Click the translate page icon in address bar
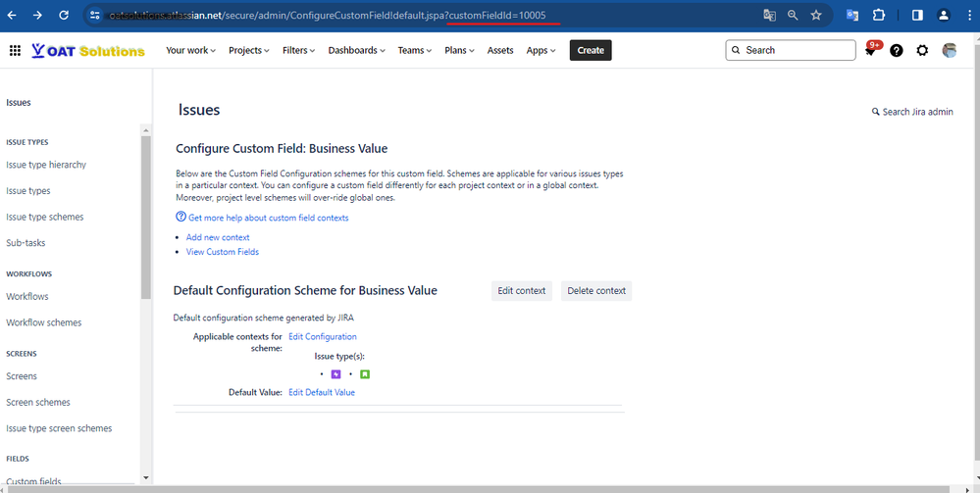Image resolution: width=980 pixels, height=493 pixels. (769, 16)
